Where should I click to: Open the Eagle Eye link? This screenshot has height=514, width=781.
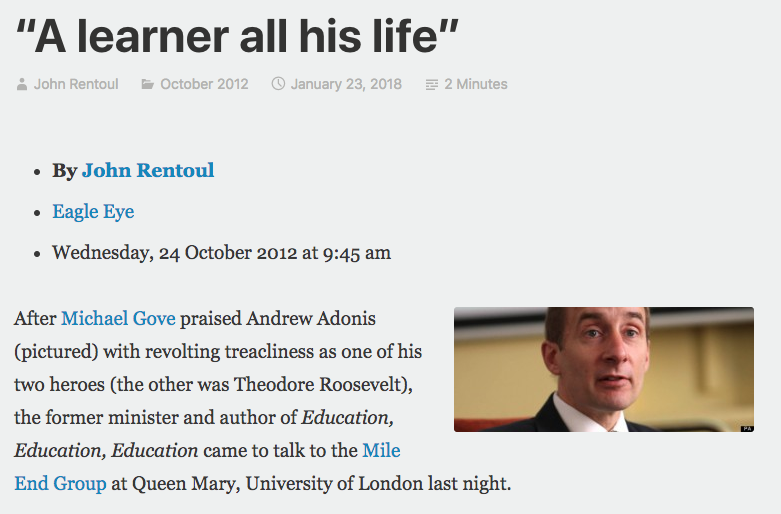click(93, 212)
